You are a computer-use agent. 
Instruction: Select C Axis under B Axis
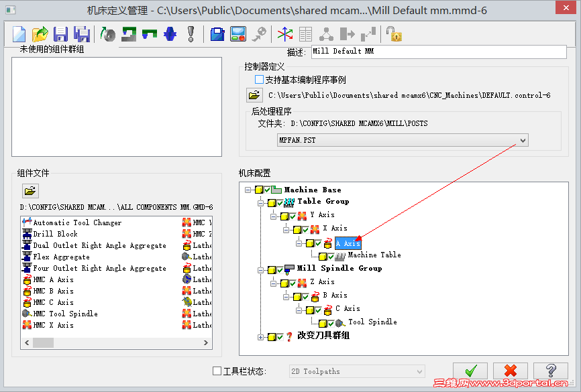tap(348, 308)
